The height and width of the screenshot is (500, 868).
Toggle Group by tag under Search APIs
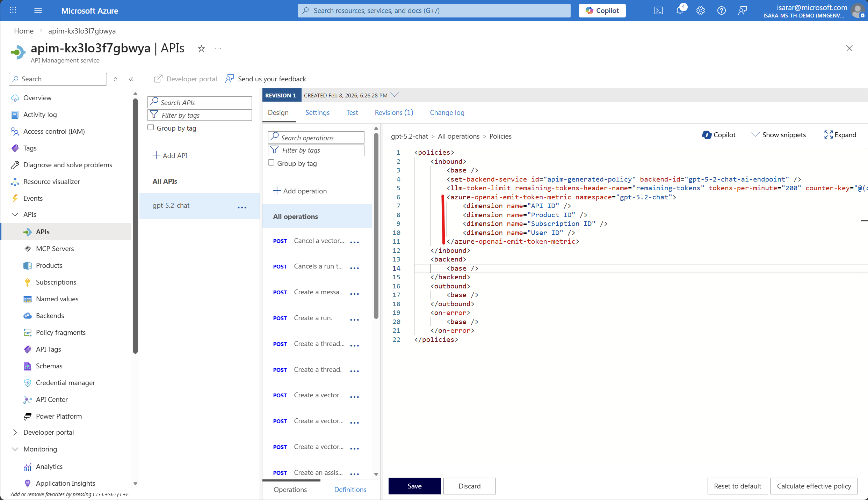click(151, 127)
